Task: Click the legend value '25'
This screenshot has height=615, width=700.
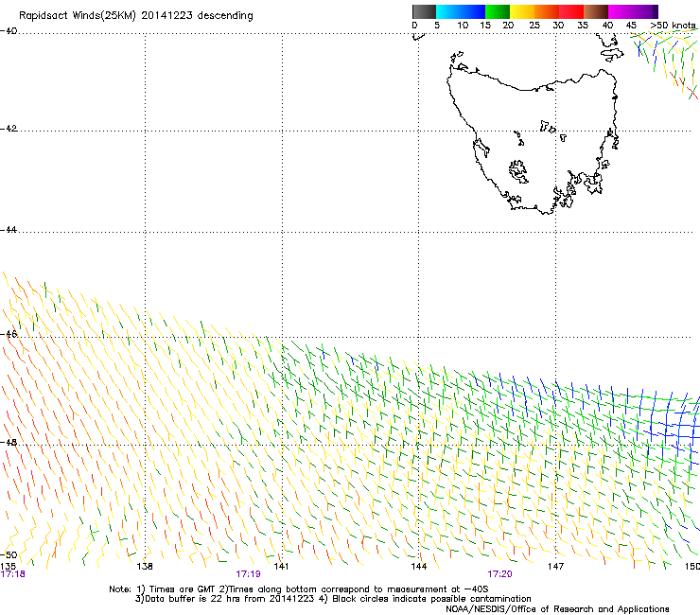Action: click(x=534, y=26)
